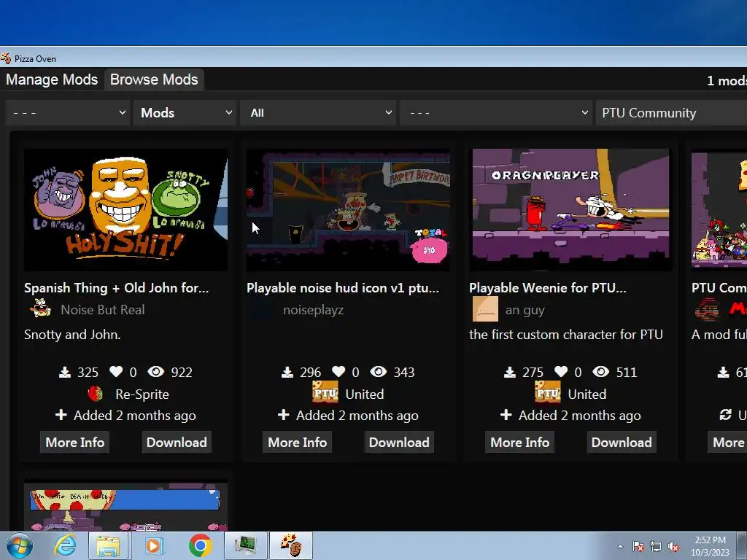Viewport: 747px width, 560px height.
Task: Show hidden system tray icons
Action: (620, 547)
